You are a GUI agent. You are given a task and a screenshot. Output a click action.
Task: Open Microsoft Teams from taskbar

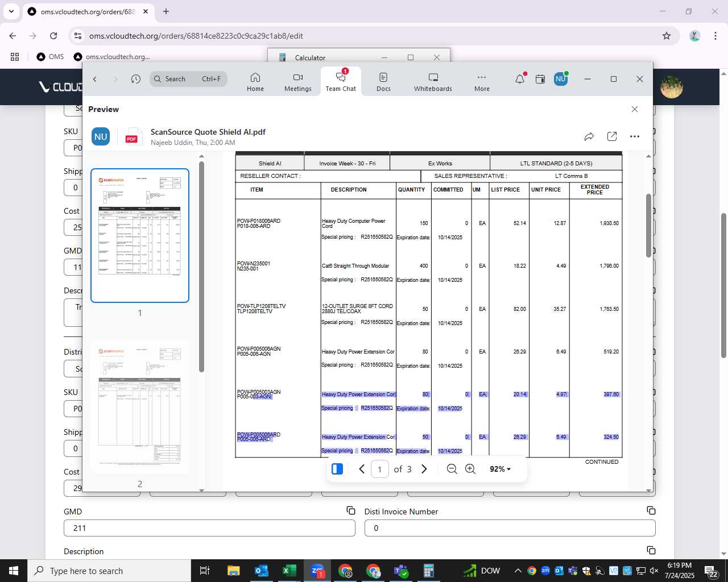pos(401,571)
